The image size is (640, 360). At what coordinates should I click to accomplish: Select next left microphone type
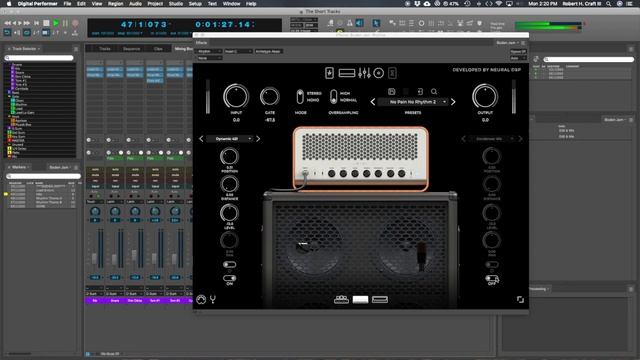(x=258, y=139)
